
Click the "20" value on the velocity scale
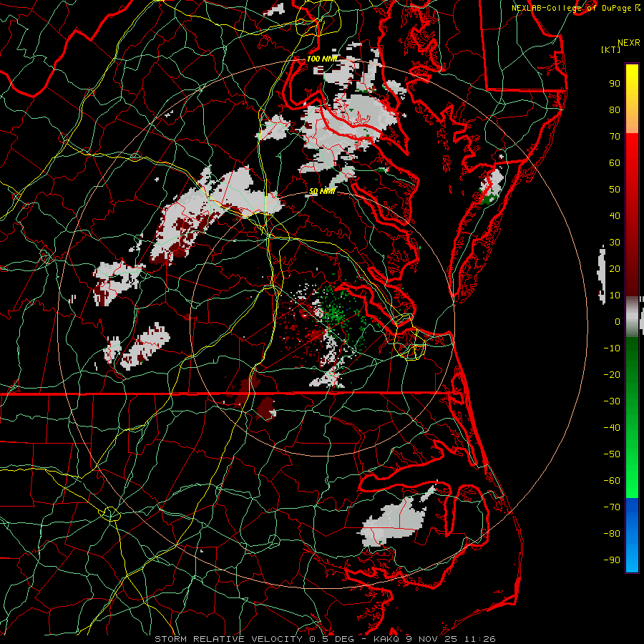point(615,269)
